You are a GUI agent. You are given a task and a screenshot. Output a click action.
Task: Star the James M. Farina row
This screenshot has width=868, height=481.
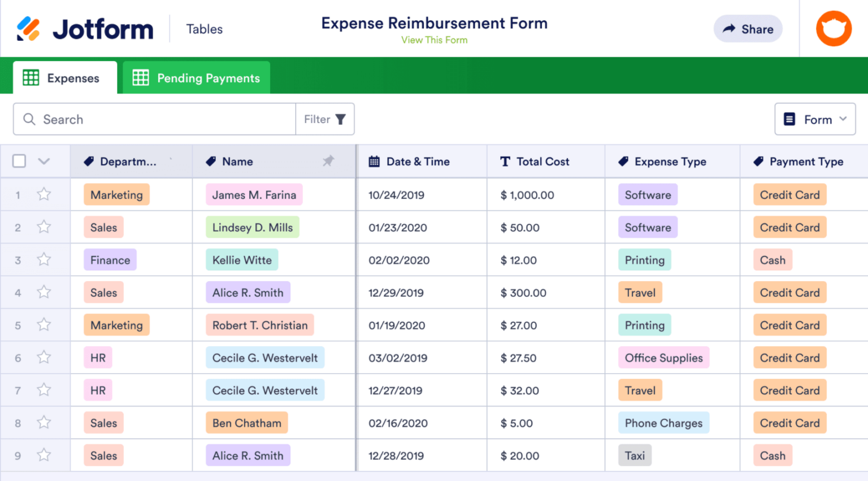pyautogui.click(x=44, y=194)
